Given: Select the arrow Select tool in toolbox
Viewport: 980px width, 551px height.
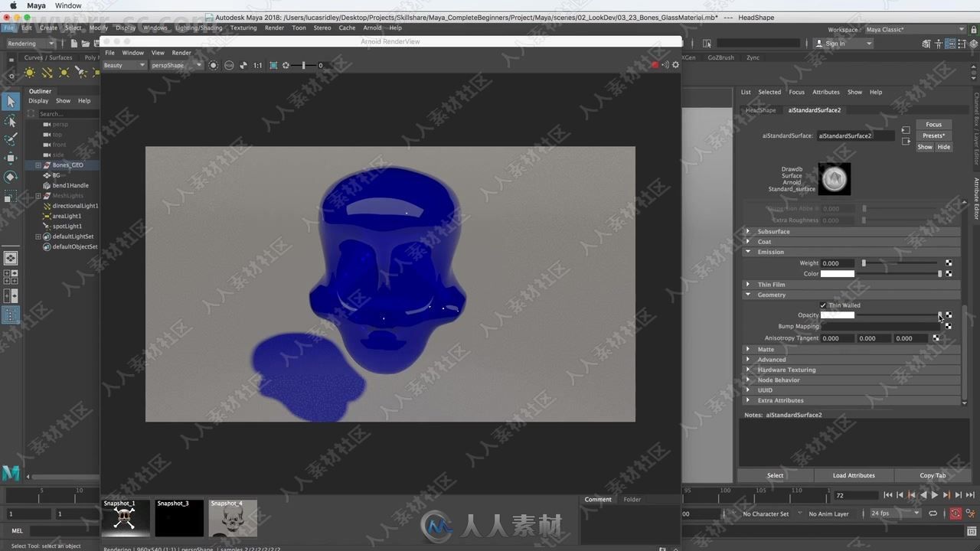Looking at the screenshot, I should coord(11,102).
